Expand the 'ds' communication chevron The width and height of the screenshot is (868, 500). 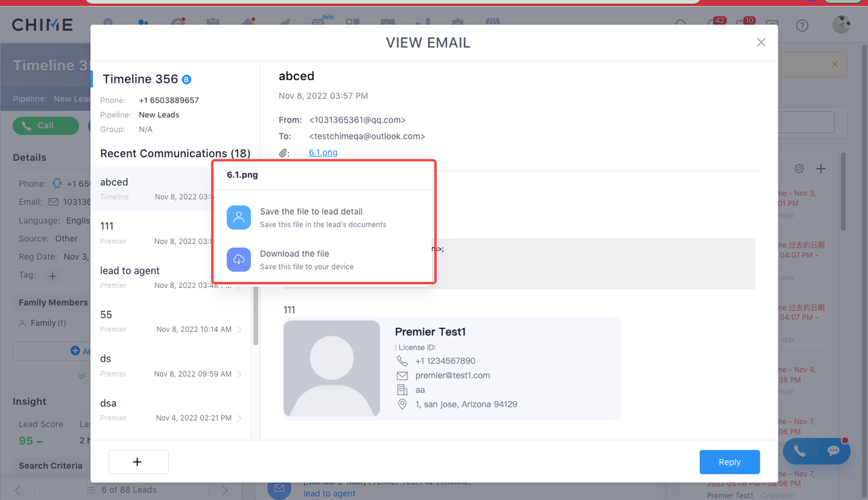coord(239,374)
